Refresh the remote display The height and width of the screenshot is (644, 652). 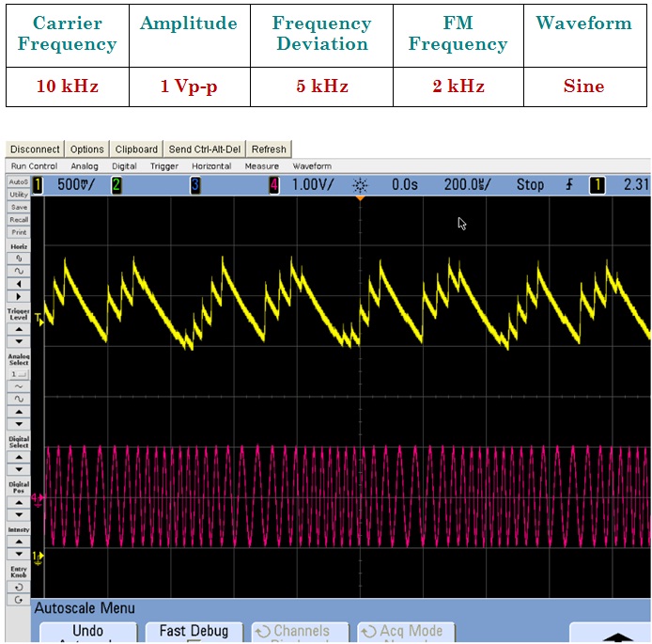tap(269, 149)
